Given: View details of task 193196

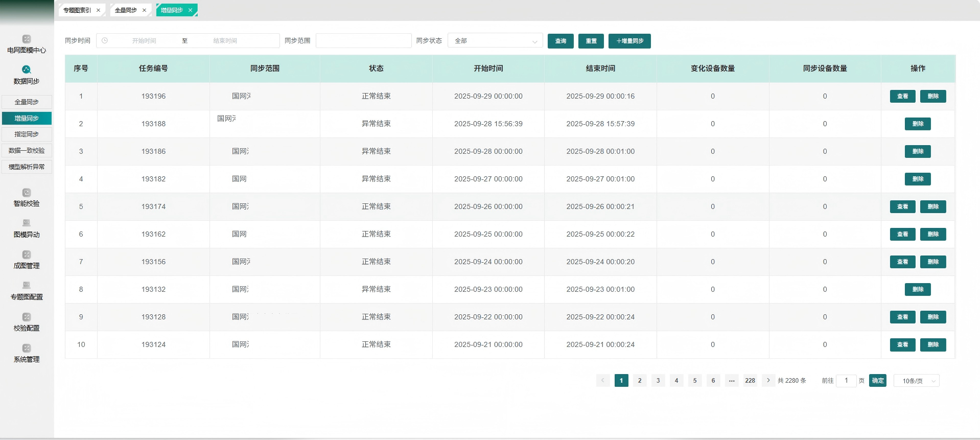Looking at the screenshot, I should click(902, 97).
